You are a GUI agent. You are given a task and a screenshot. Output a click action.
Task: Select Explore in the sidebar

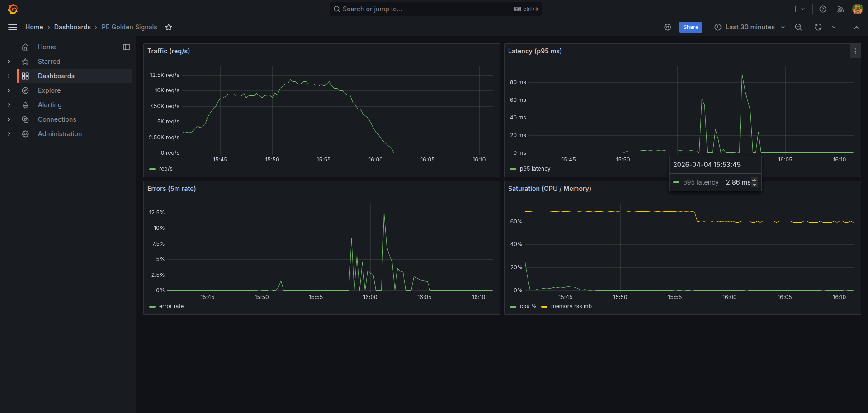point(49,90)
